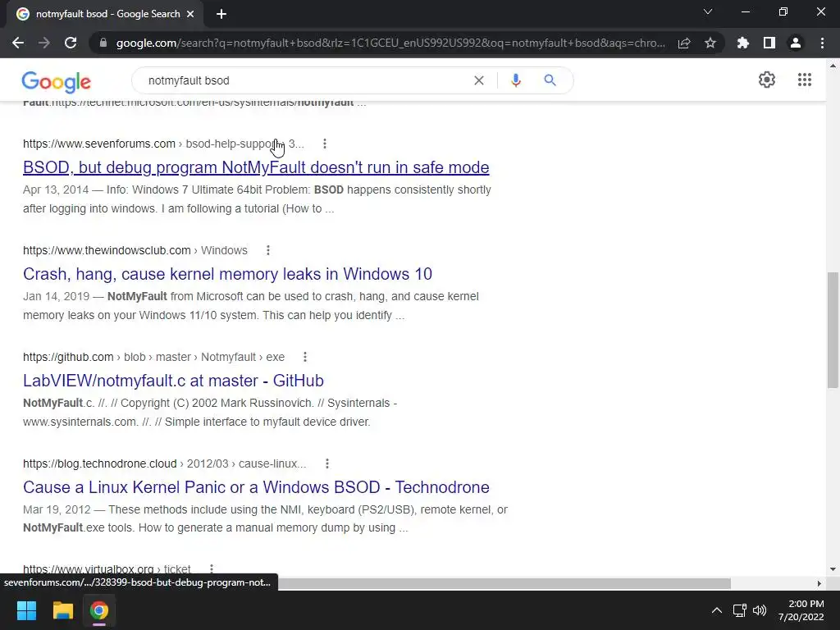This screenshot has width=840, height=630.
Task: Toggle the Chrome side panel
Action: (x=769, y=43)
